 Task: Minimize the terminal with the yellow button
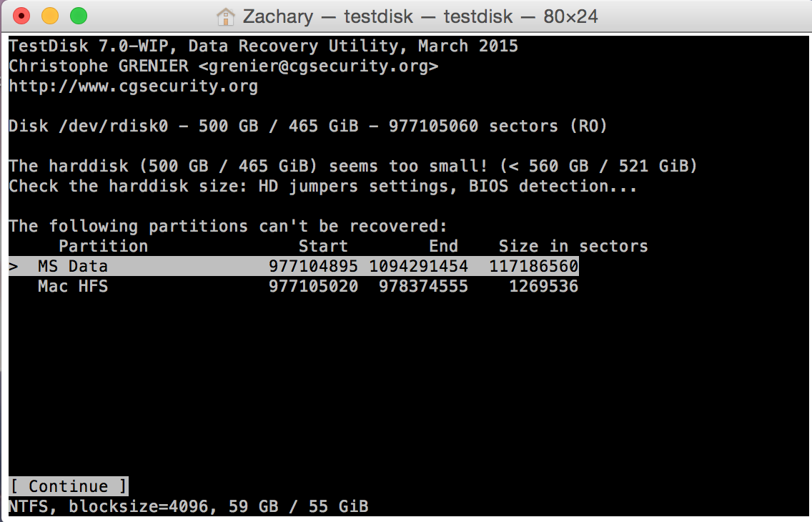click(x=50, y=16)
